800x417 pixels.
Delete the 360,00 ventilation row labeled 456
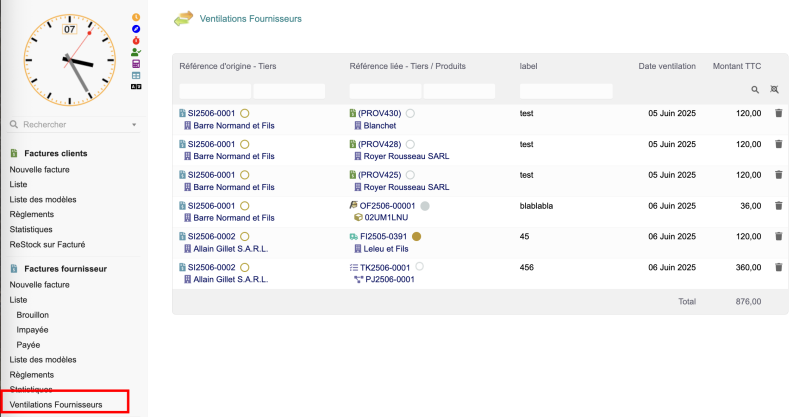click(778, 268)
